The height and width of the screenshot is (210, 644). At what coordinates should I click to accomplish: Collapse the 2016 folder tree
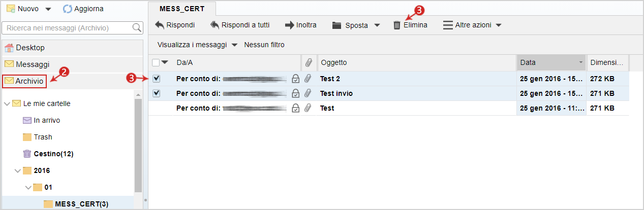[17, 170]
